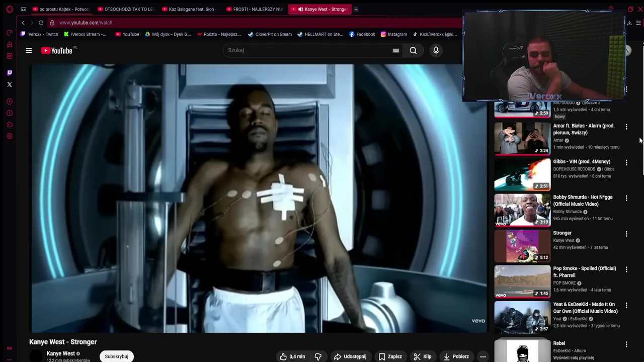The width and height of the screenshot is (644, 362).
Task: Open extensions cube icon in sidebar
Action: [9, 125]
